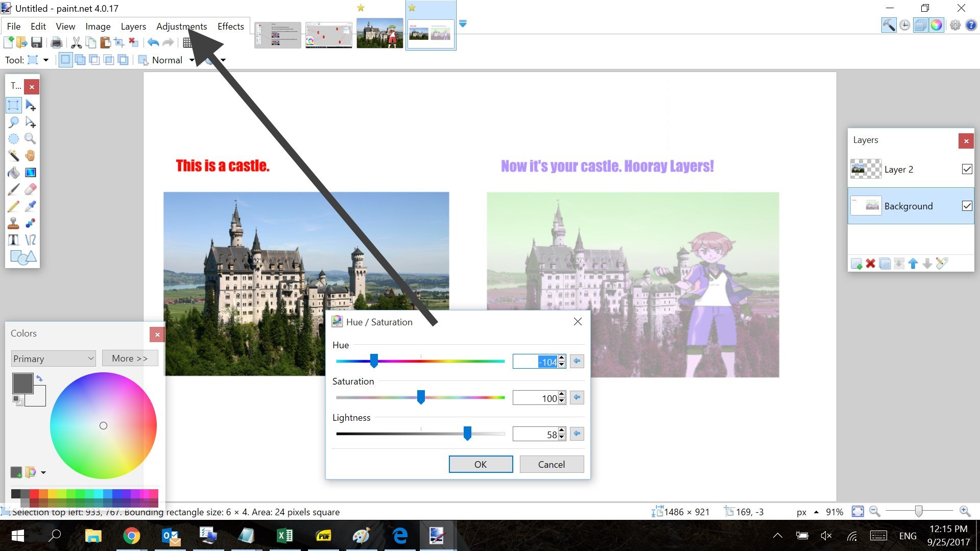Click the New file toolbar icon
Screen dimensions: 980x551
click(x=9, y=43)
